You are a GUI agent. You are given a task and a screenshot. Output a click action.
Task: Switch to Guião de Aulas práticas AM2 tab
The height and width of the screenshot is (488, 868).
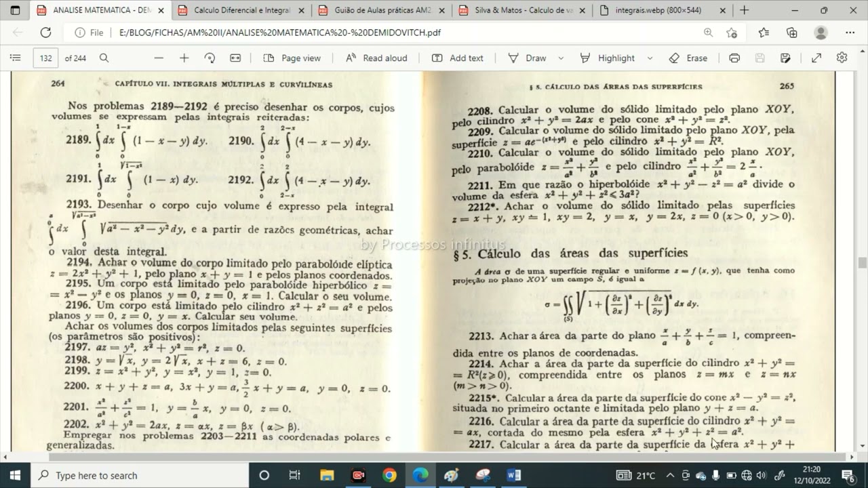(x=383, y=11)
